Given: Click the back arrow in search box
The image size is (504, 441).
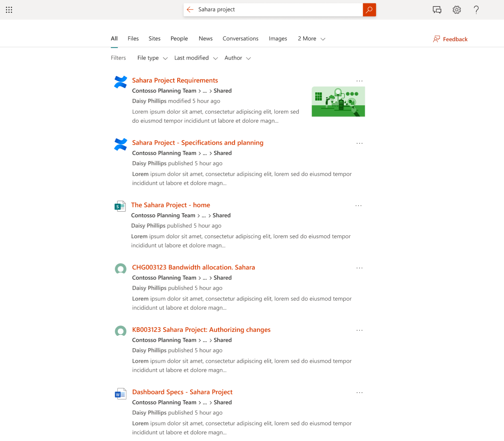Looking at the screenshot, I should 190,10.
